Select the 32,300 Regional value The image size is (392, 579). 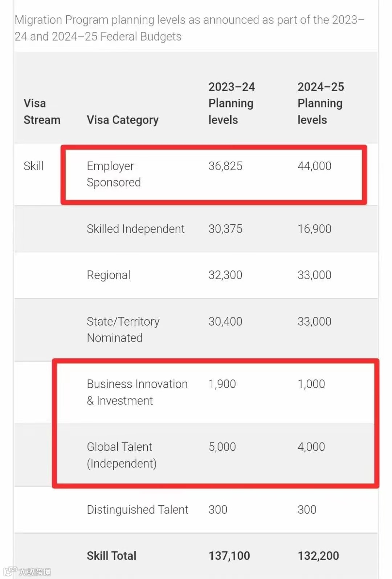coord(225,275)
